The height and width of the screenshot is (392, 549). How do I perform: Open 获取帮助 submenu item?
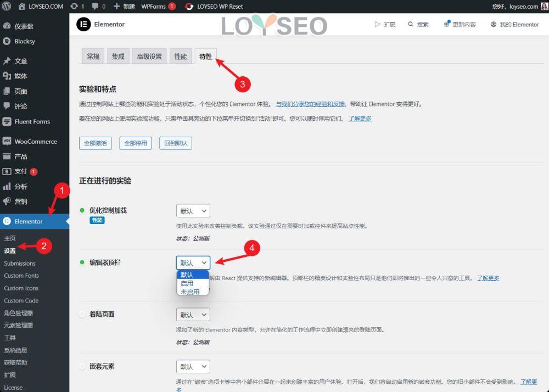pyautogui.click(x=15, y=362)
